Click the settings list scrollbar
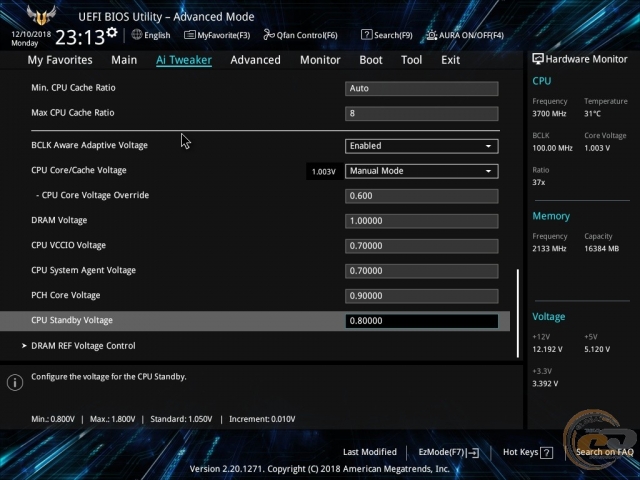Viewport: 640px width, 480px height. point(518,313)
